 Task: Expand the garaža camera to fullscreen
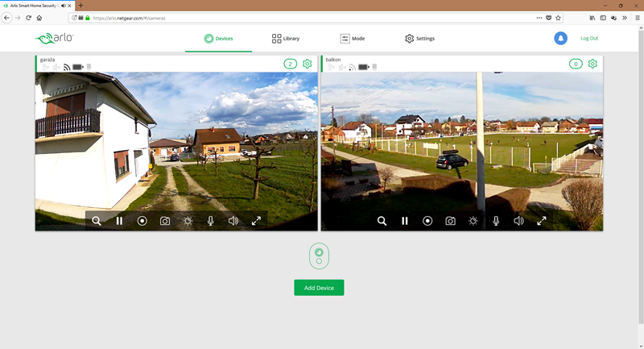pos(256,221)
